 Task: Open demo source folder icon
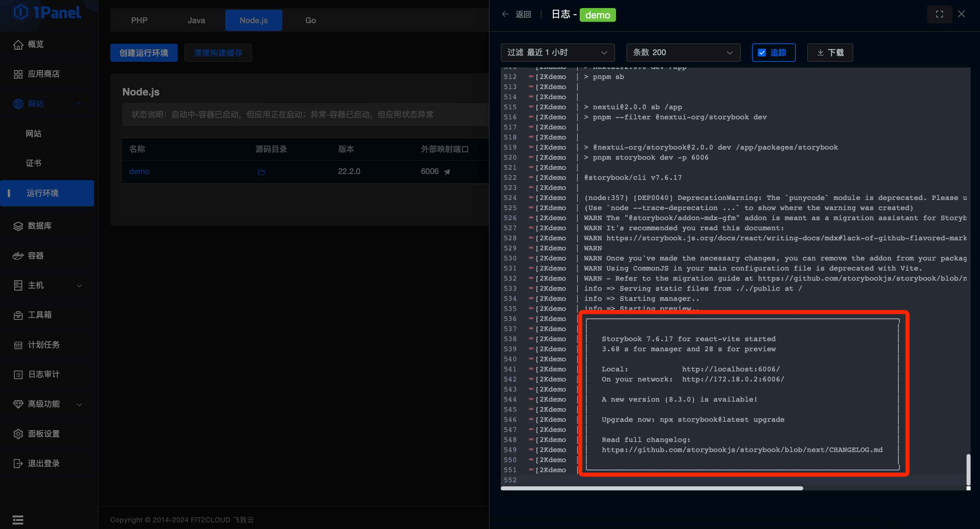(x=261, y=172)
